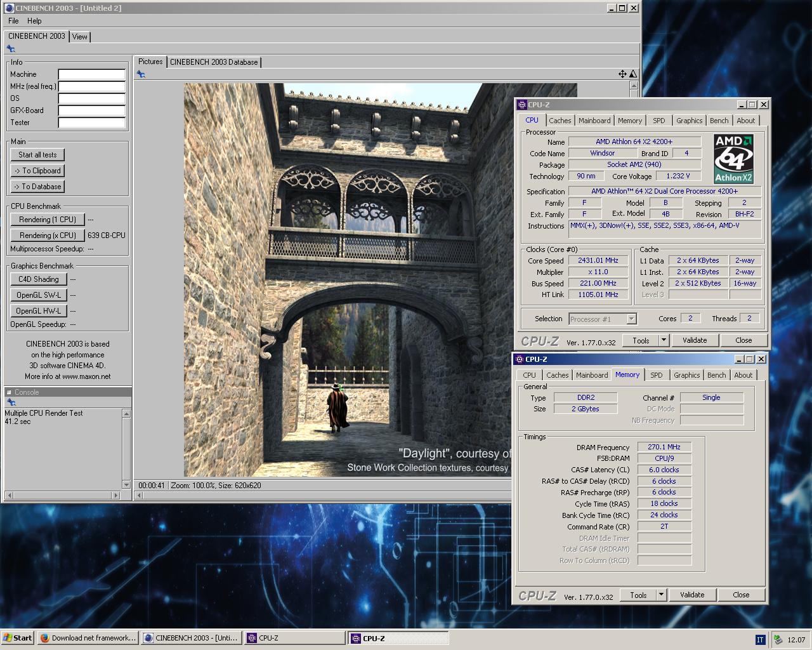Viewport: 812px width, 650px height.
Task: Click console vertical scrollbar up arrow
Action: [x=126, y=414]
